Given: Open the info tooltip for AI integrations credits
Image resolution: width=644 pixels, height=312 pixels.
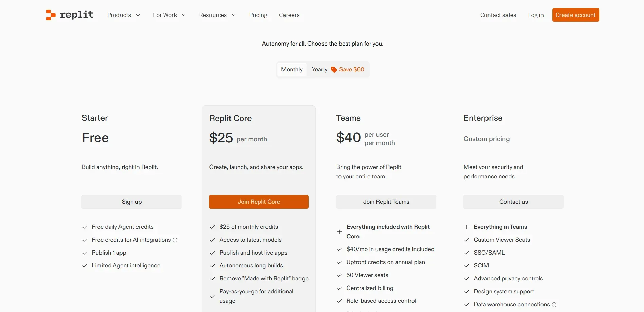Looking at the screenshot, I should click(x=175, y=240).
